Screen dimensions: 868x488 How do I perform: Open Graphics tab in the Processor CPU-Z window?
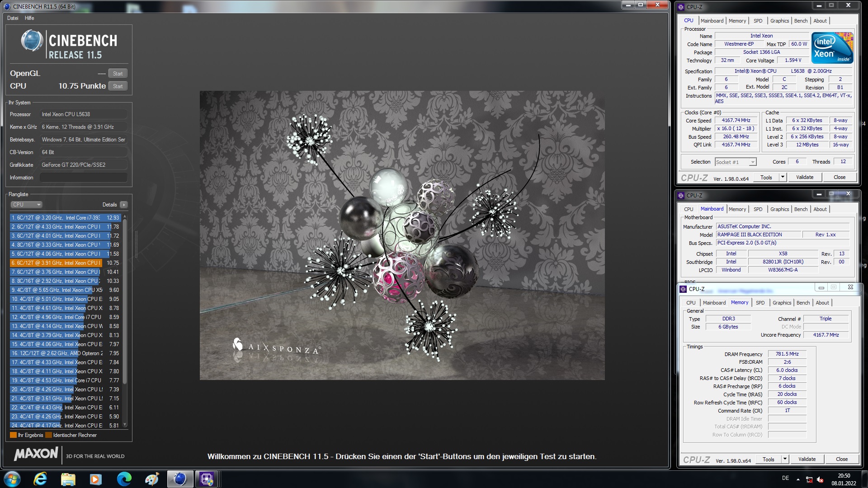779,21
